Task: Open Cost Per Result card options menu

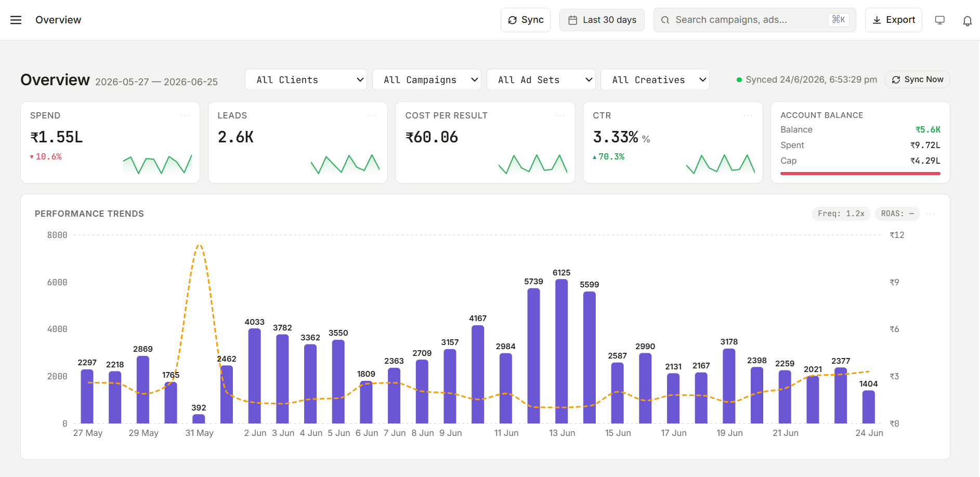Action: 560,115
